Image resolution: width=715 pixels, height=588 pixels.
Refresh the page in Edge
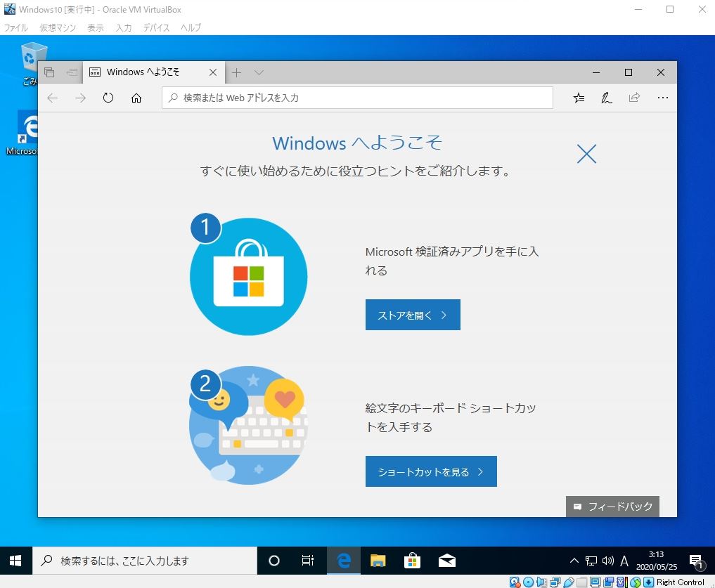tap(108, 98)
